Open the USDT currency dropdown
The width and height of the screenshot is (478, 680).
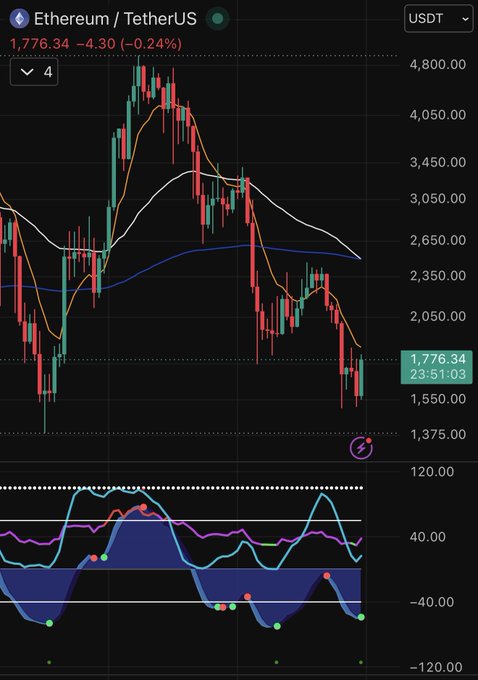pos(438,19)
